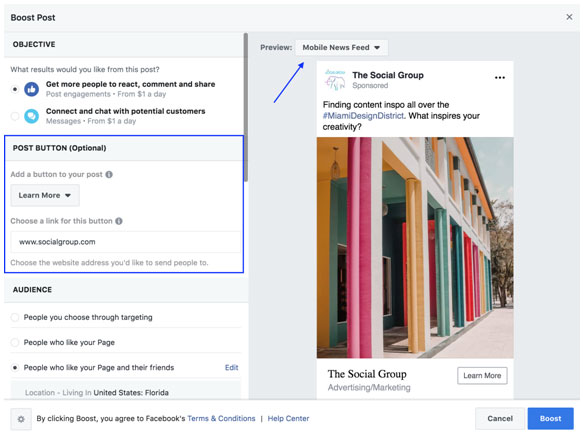Click the www.socialgroup.com link field
The height and width of the screenshot is (434, 584).
click(126, 242)
